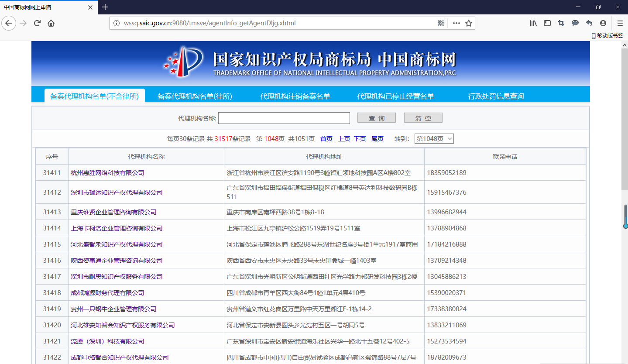
Task: Open 陕西资事通企业管理咨询有限公司 agency link
Action: pos(117,261)
